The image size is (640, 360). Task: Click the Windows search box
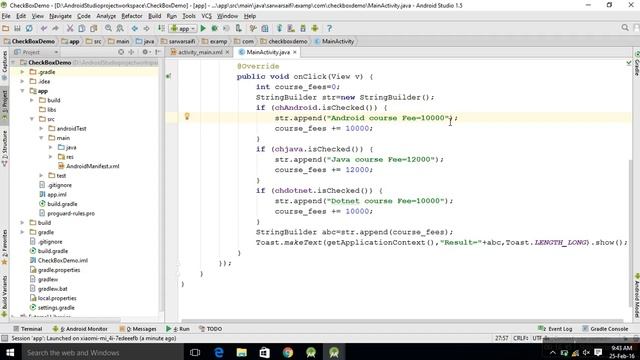[101, 352]
